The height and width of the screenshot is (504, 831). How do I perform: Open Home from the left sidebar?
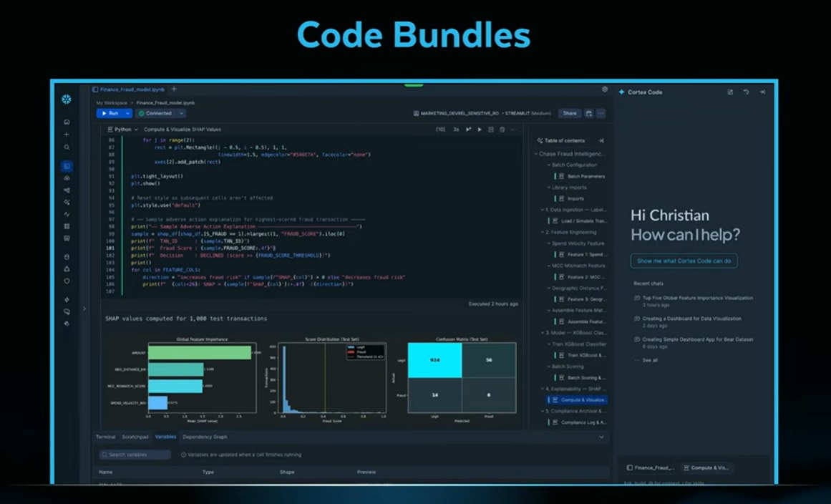point(67,122)
